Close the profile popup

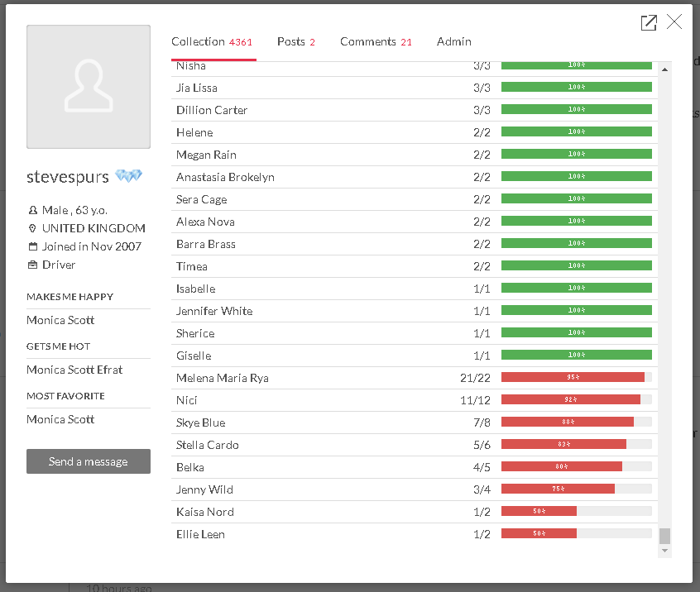pyautogui.click(x=674, y=22)
